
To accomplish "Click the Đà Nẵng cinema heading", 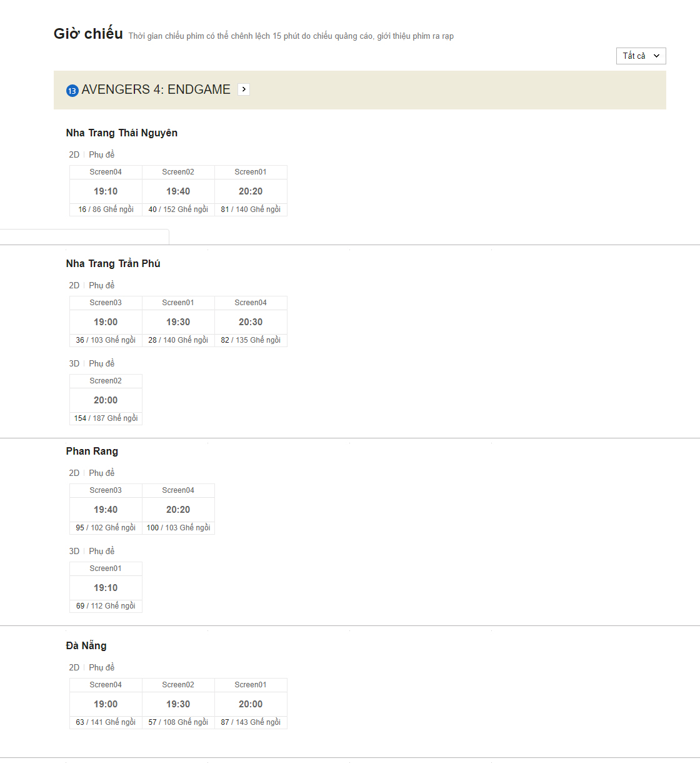I will tap(86, 646).
